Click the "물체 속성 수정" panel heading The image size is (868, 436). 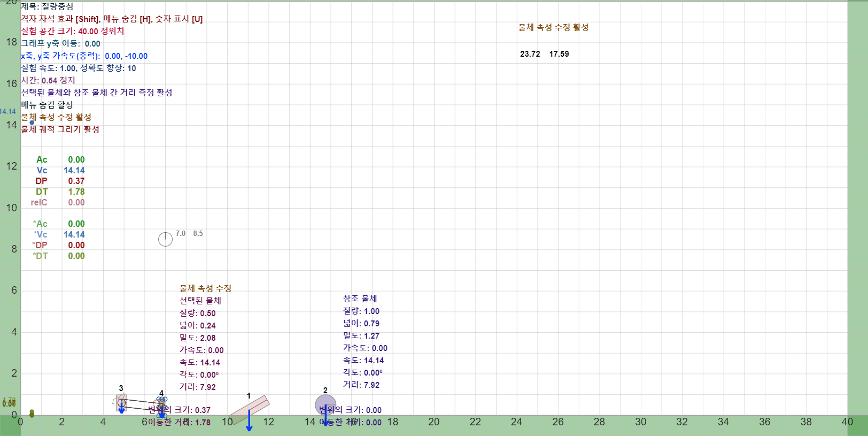(205, 288)
